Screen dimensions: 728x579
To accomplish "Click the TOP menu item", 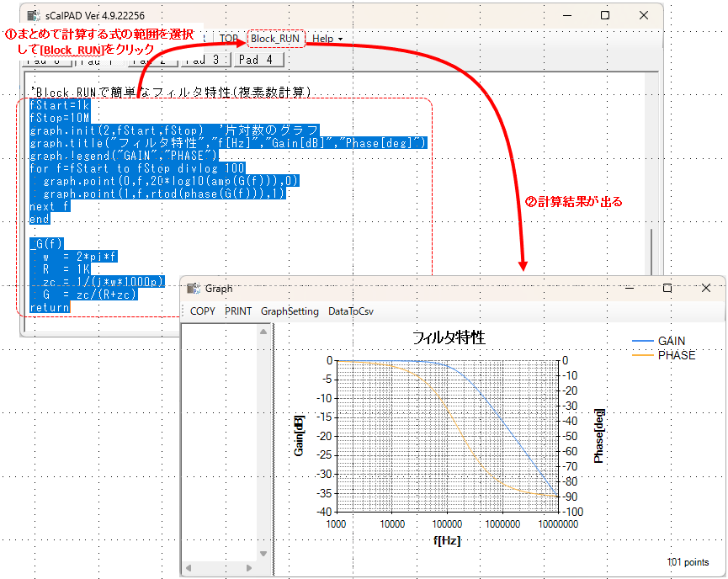I will tap(229, 39).
